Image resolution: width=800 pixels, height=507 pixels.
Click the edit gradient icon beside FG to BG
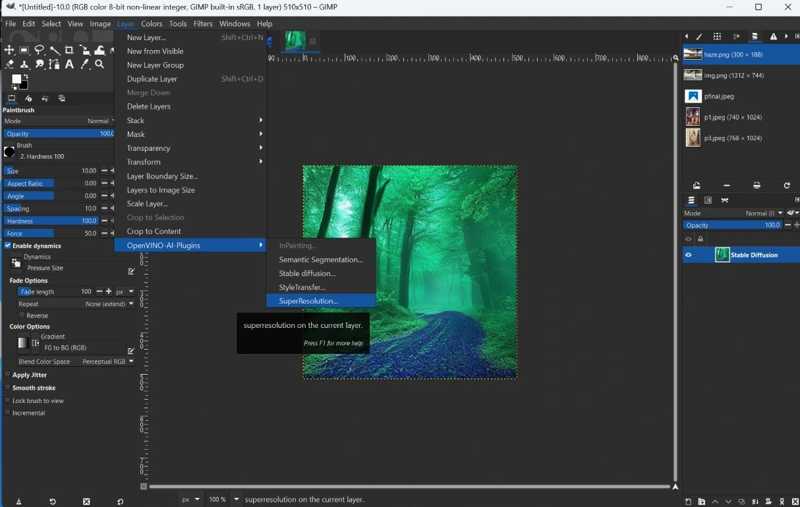[131, 350]
